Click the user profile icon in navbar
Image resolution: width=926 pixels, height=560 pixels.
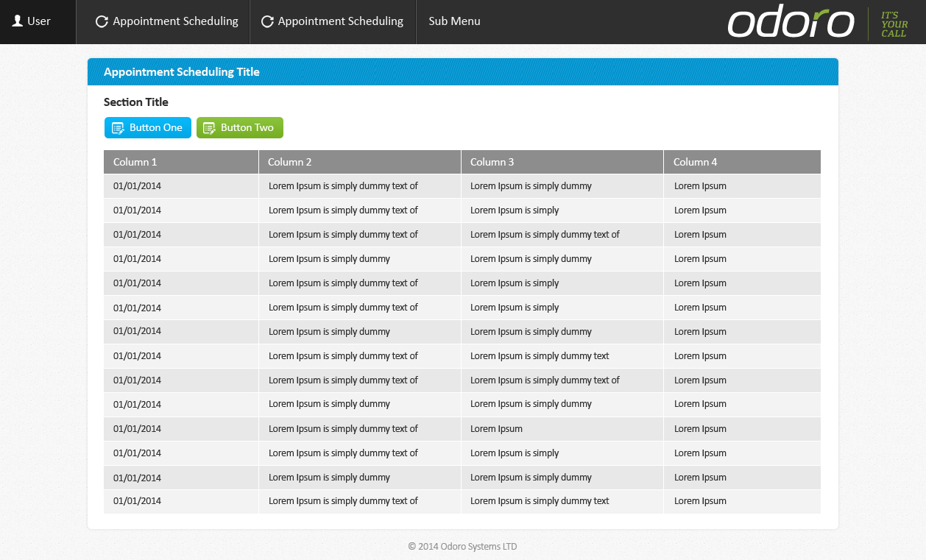[18, 21]
